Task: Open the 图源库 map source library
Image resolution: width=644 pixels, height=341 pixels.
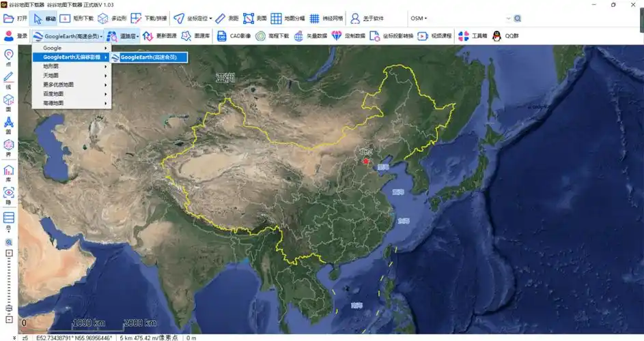Action: pos(195,36)
